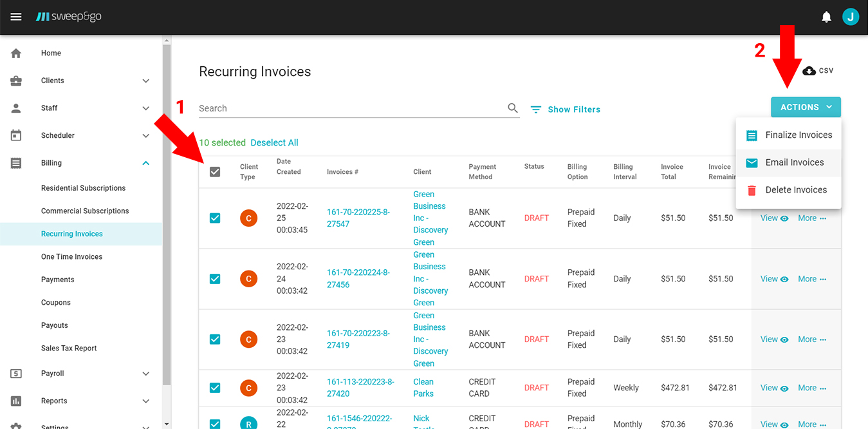Image resolution: width=868 pixels, height=429 pixels.
Task: Click the Deselect All link
Action: click(274, 143)
